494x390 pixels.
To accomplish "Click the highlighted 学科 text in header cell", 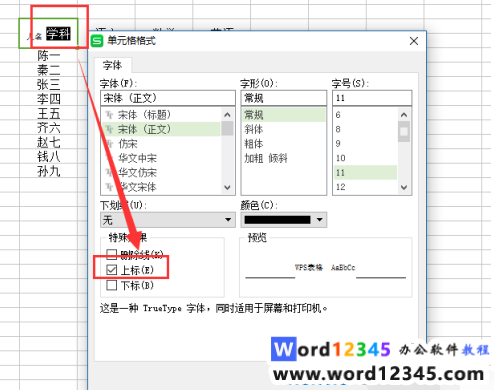I will (x=58, y=34).
